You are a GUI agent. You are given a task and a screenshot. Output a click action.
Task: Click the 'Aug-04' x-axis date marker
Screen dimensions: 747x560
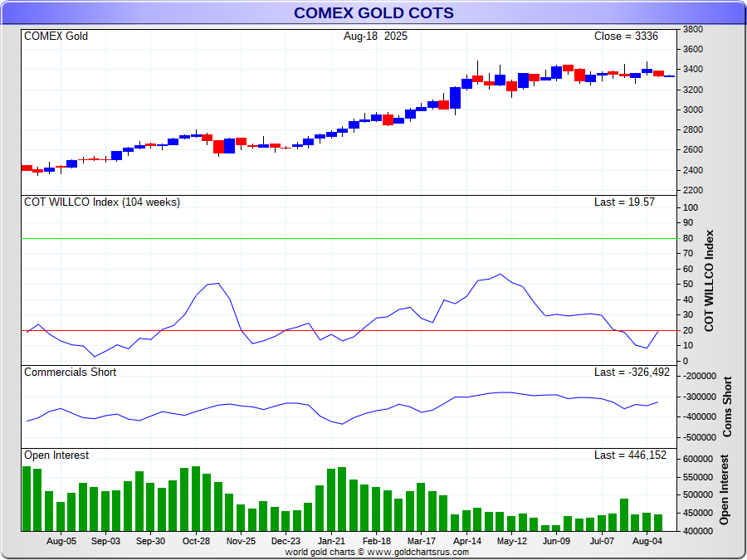click(x=647, y=540)
